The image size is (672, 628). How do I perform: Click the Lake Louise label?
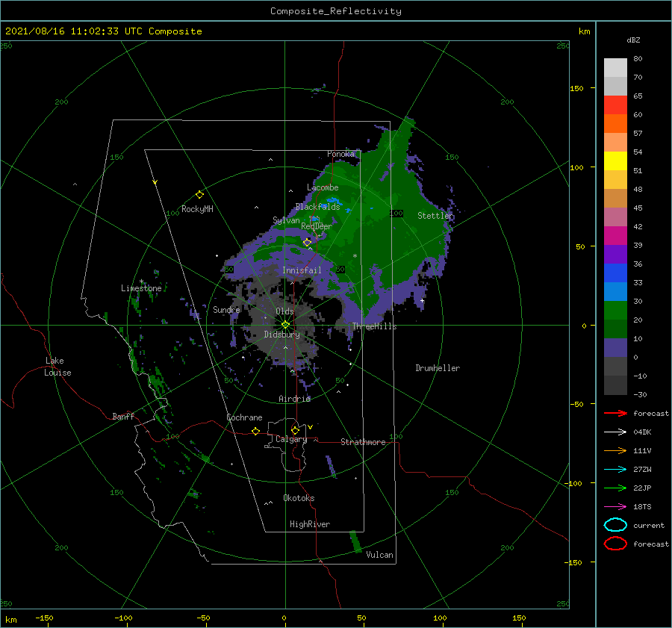point(57,367)
